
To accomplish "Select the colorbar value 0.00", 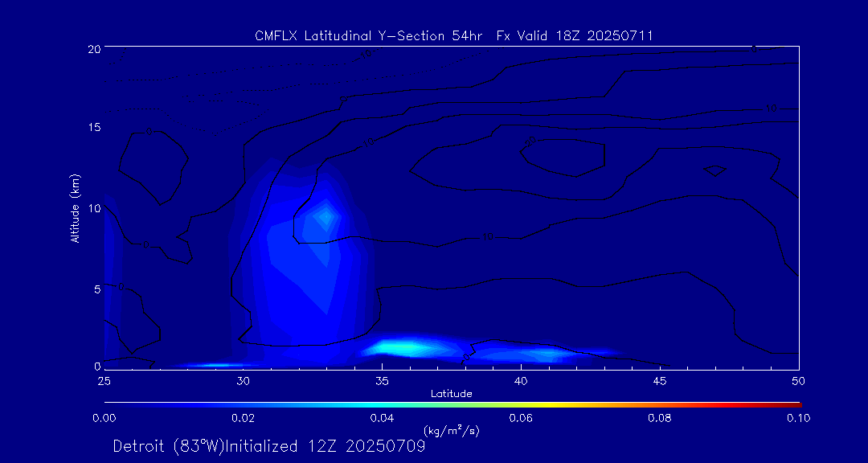I will (x=104, y=418).
